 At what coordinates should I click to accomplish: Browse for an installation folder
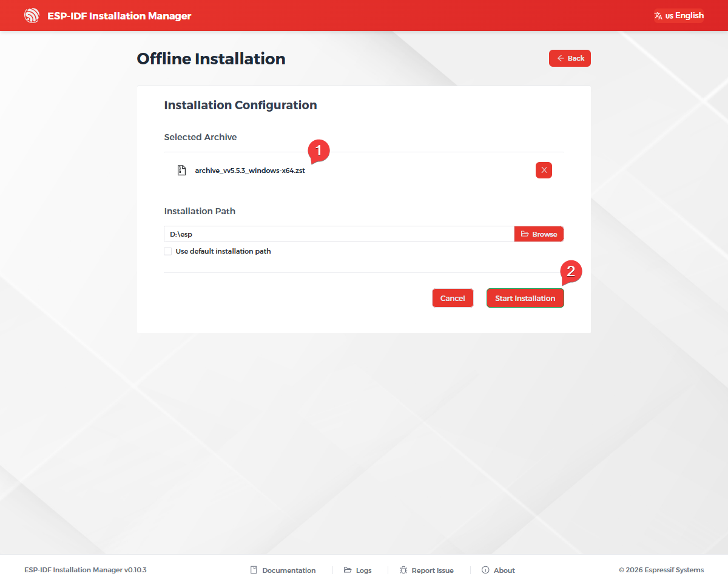coord(539,234)
